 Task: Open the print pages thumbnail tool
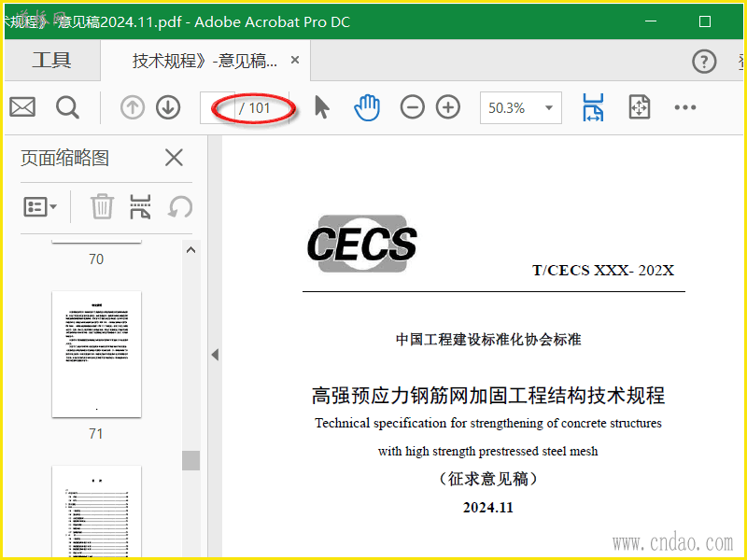(x=140, y=206)
